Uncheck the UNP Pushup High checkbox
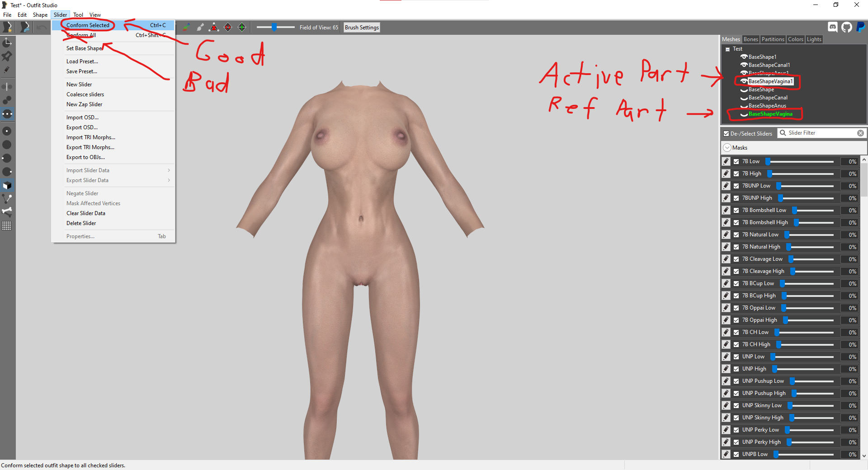Viewport: 868px width, 470px height. pyautogui.click(x=736, y=393)
